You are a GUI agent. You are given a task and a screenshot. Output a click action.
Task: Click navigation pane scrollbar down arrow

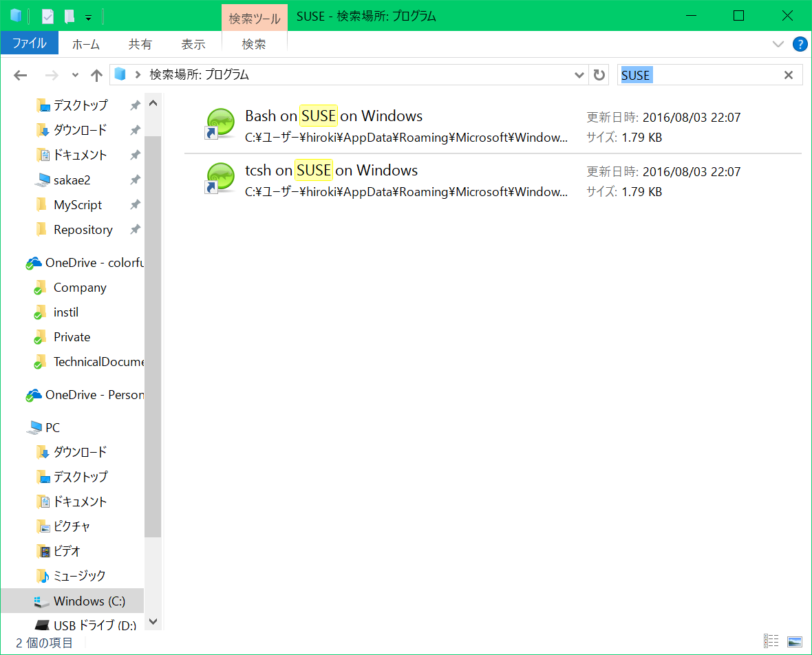click(x=153, y=621)
